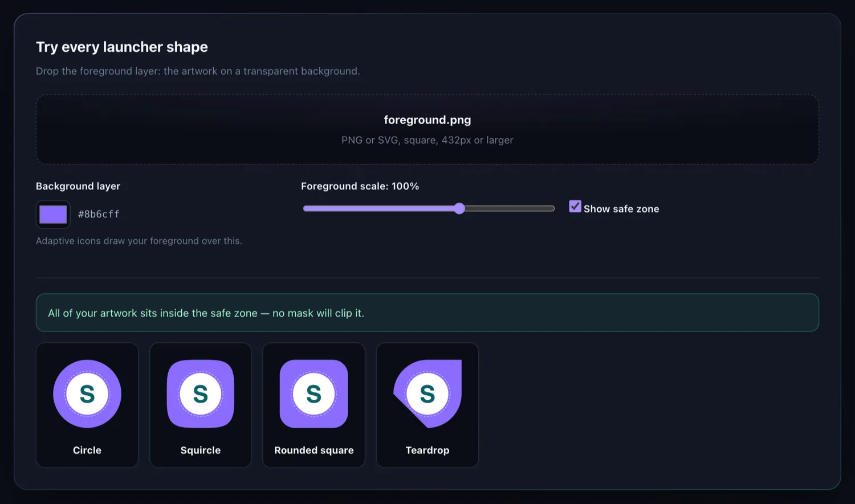
Task: Click the #8b6cff hex color value
Action: (x=99, y=214)
